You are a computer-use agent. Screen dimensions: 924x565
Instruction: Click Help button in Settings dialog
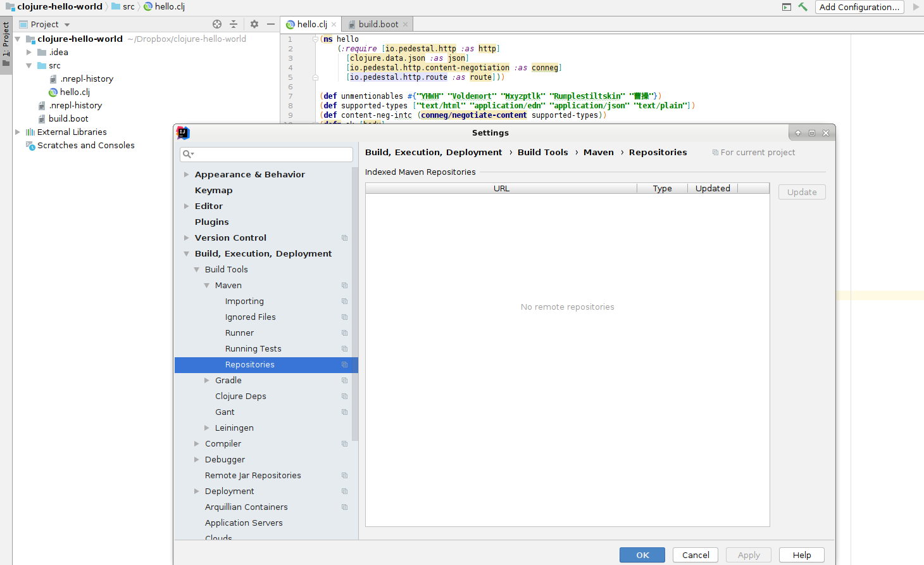pyautogui.click(x=802, y=555)
